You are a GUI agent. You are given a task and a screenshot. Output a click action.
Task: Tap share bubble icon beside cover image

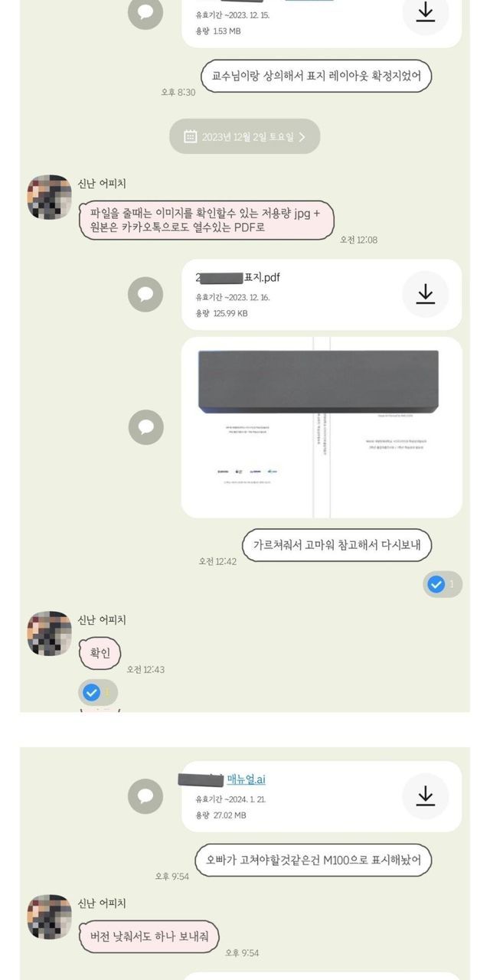(145, 426)
